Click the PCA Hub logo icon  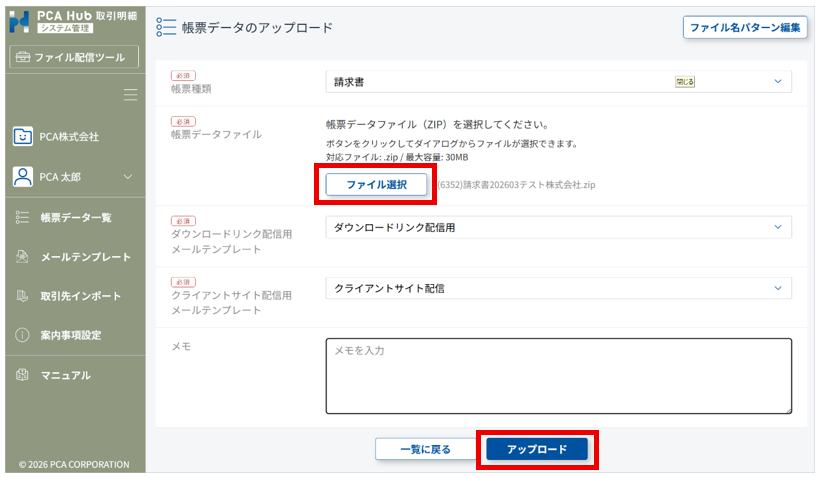pos(19,21)
